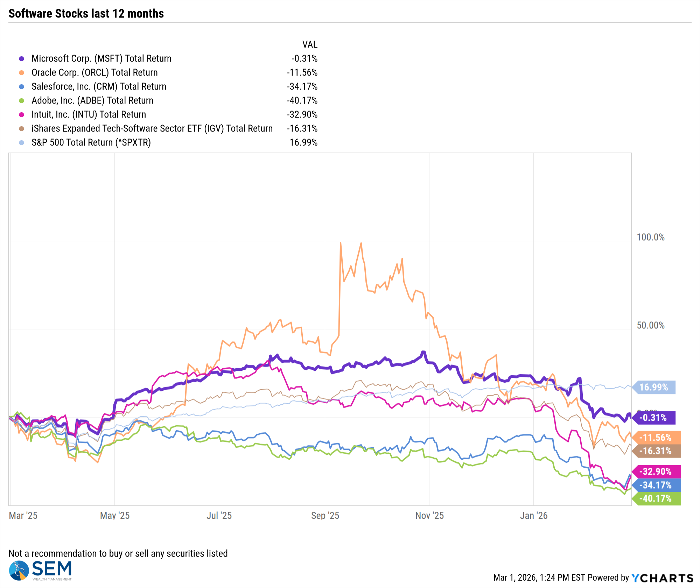Click the chart title Software Stocks
This screenshot has height=588, width=700.
point(86,14)
